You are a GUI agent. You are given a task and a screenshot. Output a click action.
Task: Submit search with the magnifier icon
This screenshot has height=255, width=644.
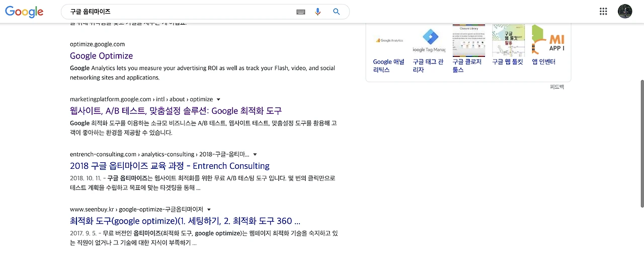point(337,12)
